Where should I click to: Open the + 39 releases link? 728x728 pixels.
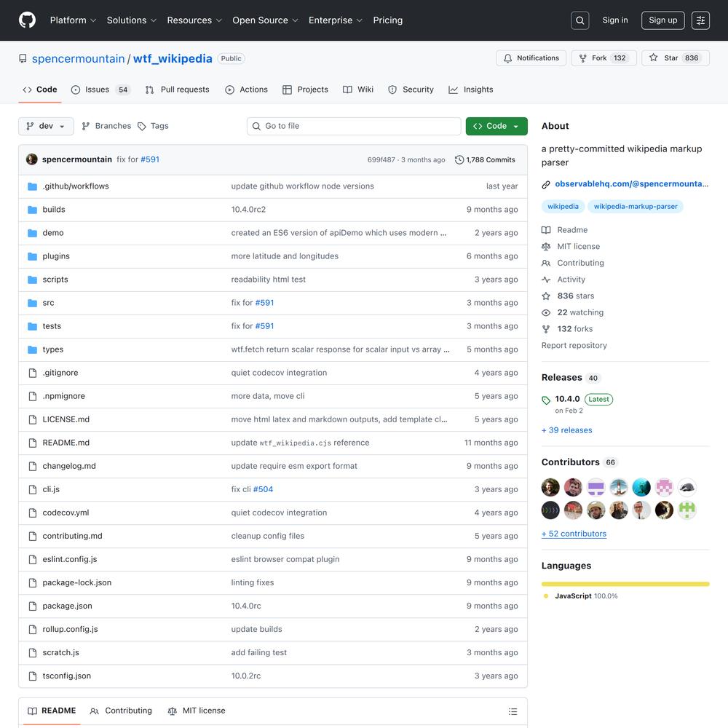(566, 430)
